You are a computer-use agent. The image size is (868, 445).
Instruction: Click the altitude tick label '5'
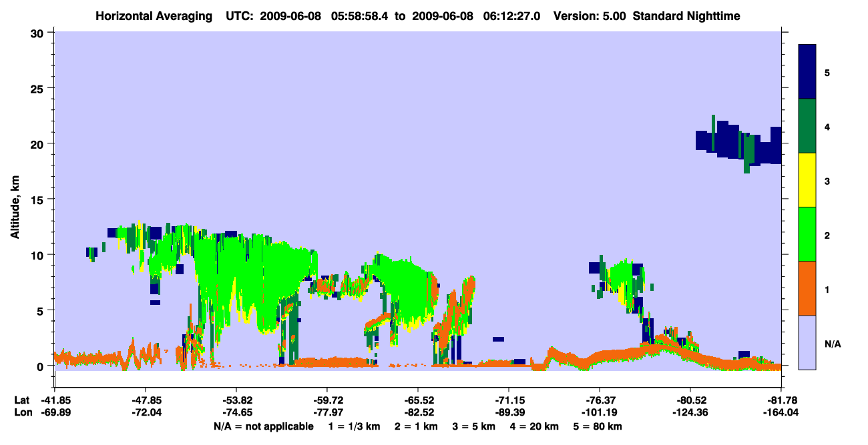[x=41, y=310]
